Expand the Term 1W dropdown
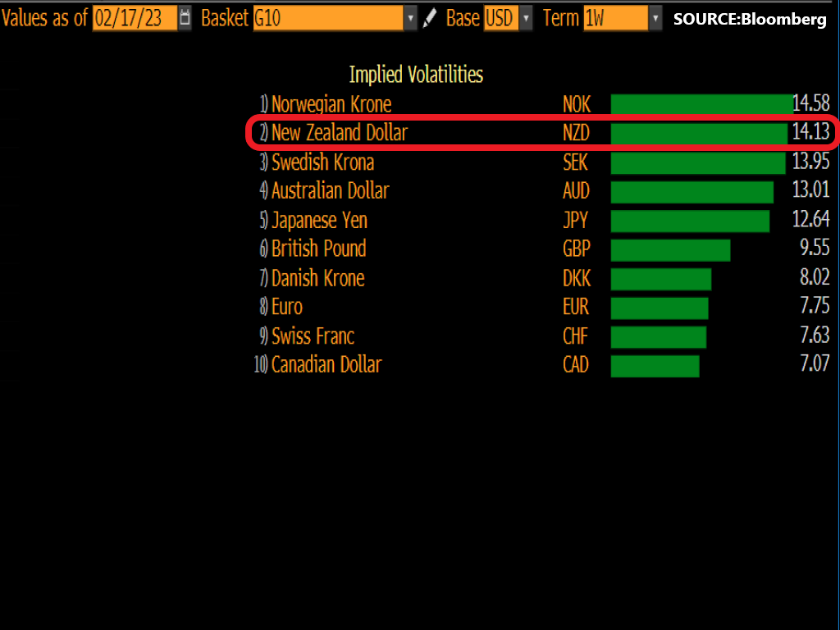 [655, 18]
